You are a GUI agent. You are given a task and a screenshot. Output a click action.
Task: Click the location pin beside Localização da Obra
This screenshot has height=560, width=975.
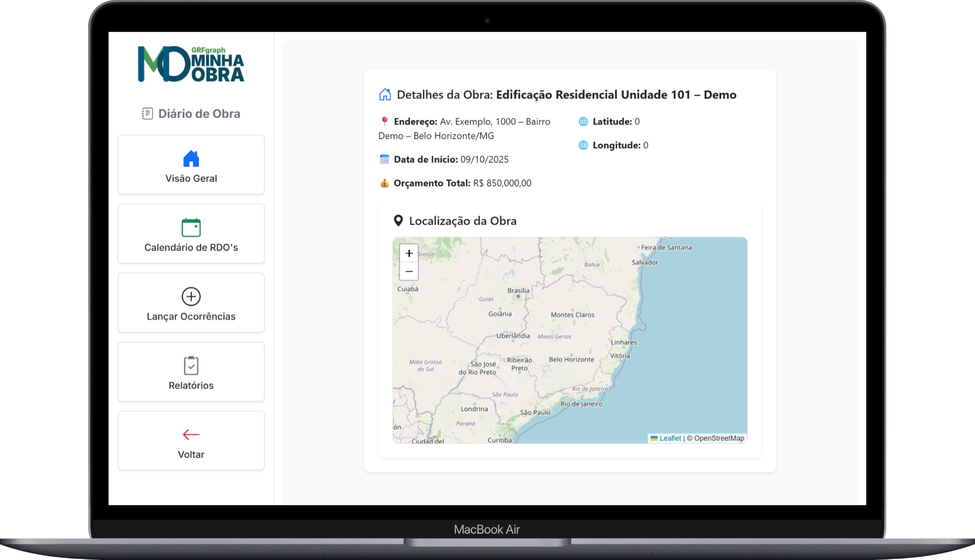pos(398,221)
